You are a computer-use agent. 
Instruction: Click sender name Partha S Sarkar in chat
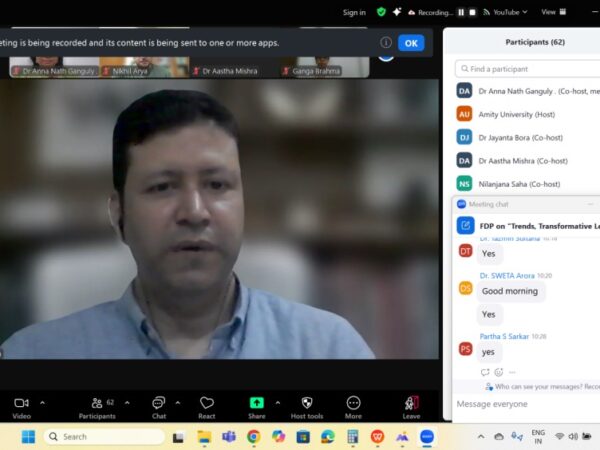504,336
